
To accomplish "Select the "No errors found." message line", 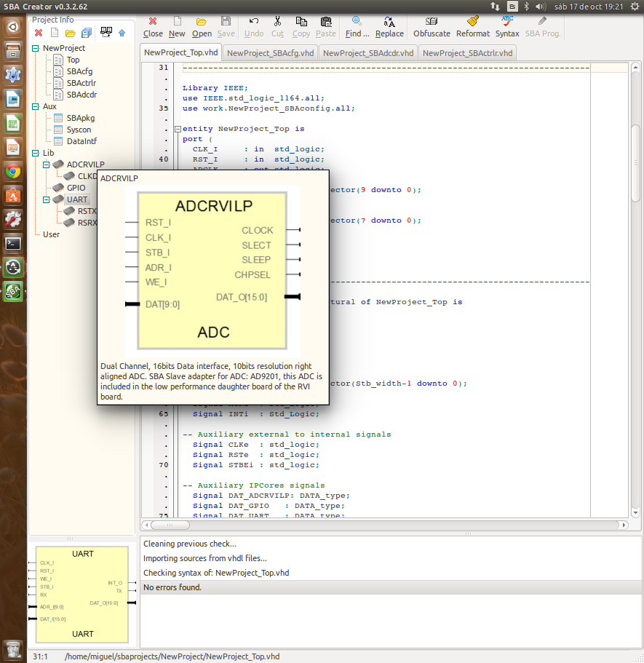I will (x=172, y=587).
